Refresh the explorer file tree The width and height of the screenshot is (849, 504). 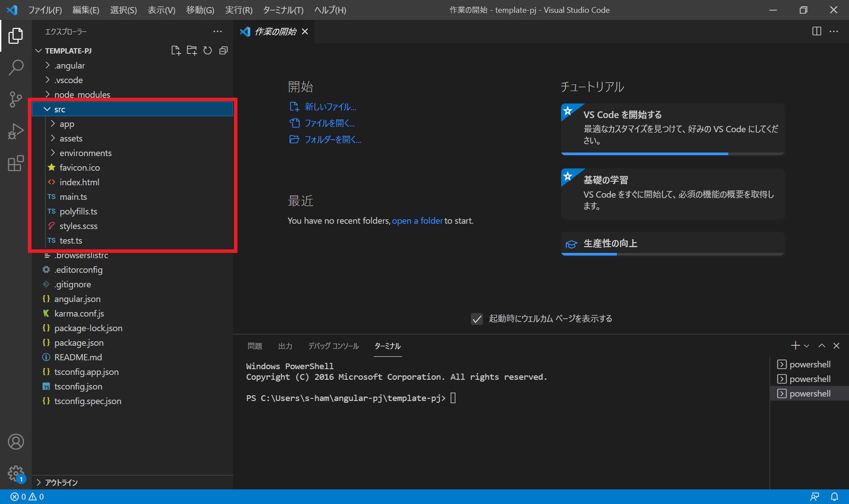207,50
